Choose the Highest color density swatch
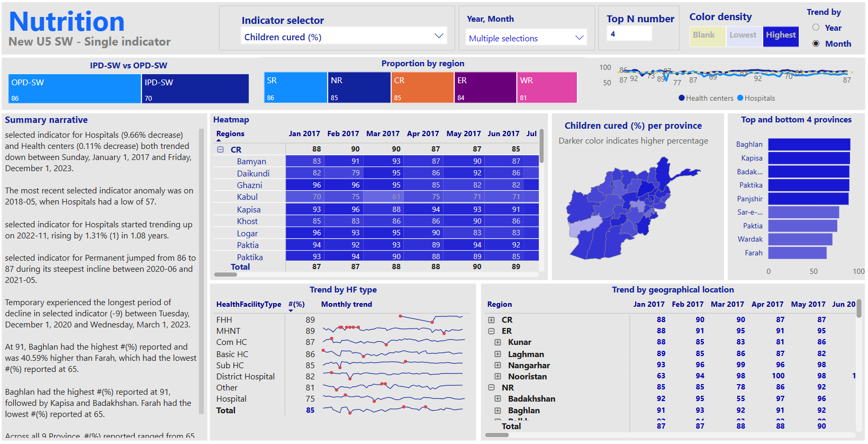This screenshot has height=444, width=868. tap(781, 35)
